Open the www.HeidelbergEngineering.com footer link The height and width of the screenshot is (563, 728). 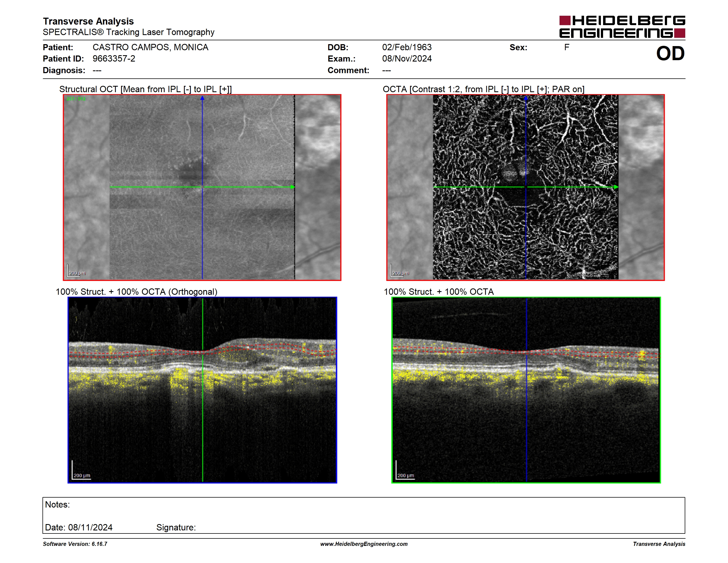[364, 544]
